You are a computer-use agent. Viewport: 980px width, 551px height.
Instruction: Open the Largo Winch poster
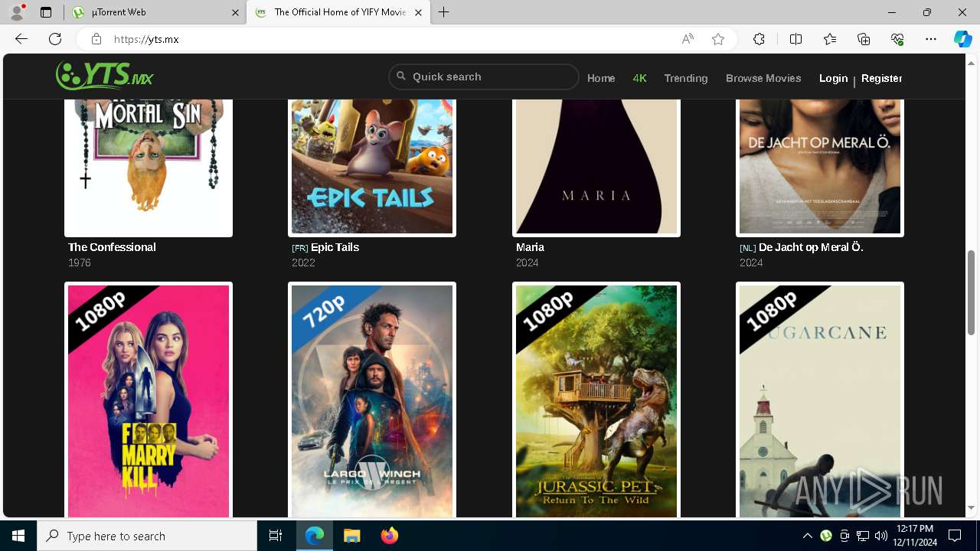point(372,401)
